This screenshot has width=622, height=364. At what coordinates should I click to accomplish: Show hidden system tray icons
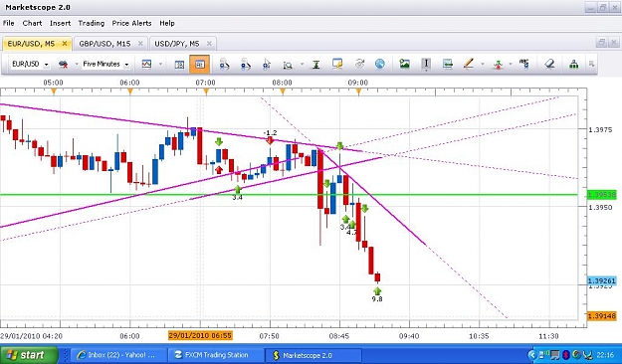[532, 354]
